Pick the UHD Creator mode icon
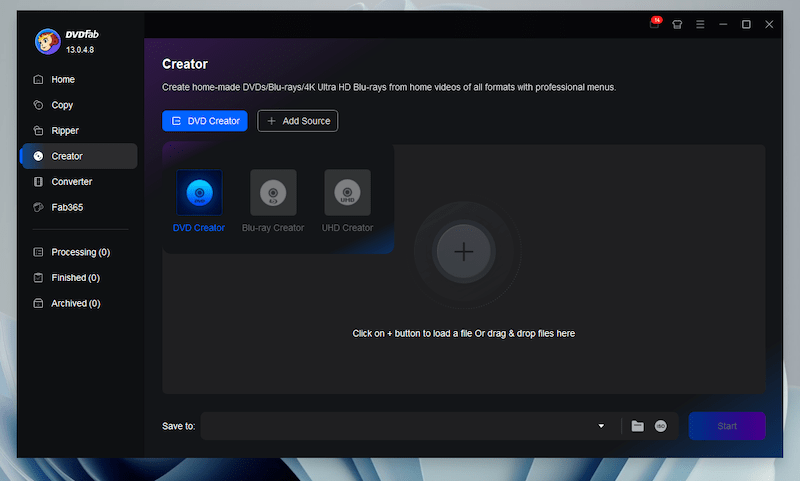The image size is (800, 481). (347, 193)
